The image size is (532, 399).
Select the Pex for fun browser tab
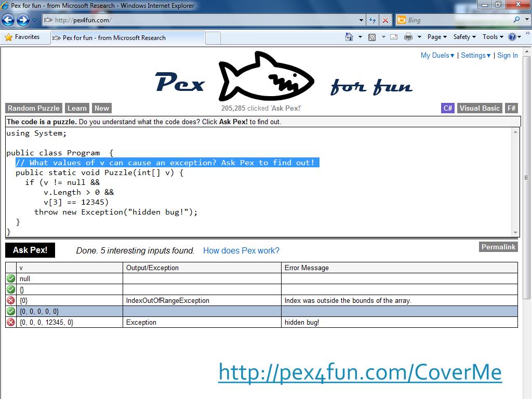point(128,37)
